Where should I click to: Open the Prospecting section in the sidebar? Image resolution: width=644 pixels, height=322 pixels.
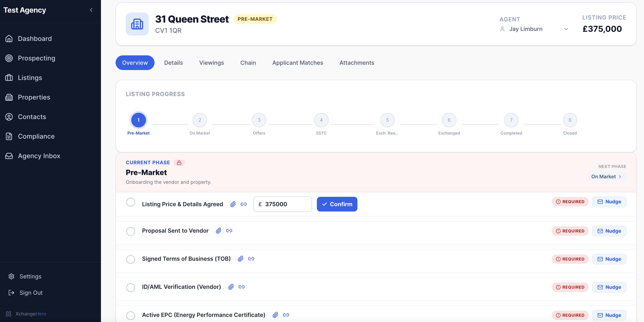36,58
